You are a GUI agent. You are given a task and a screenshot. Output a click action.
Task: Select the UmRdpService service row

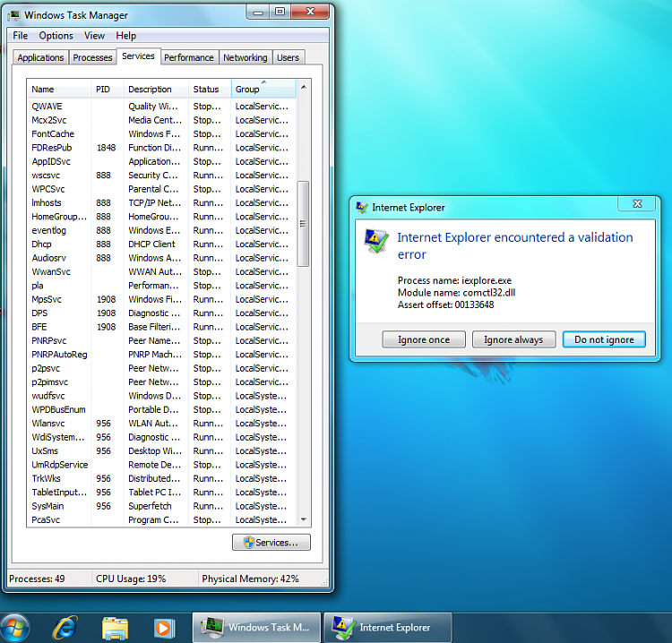tap(161, 465)
